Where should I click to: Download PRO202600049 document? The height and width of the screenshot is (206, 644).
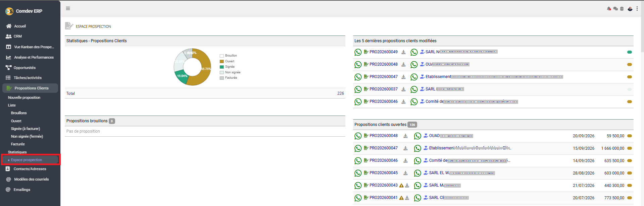[404, 52]
